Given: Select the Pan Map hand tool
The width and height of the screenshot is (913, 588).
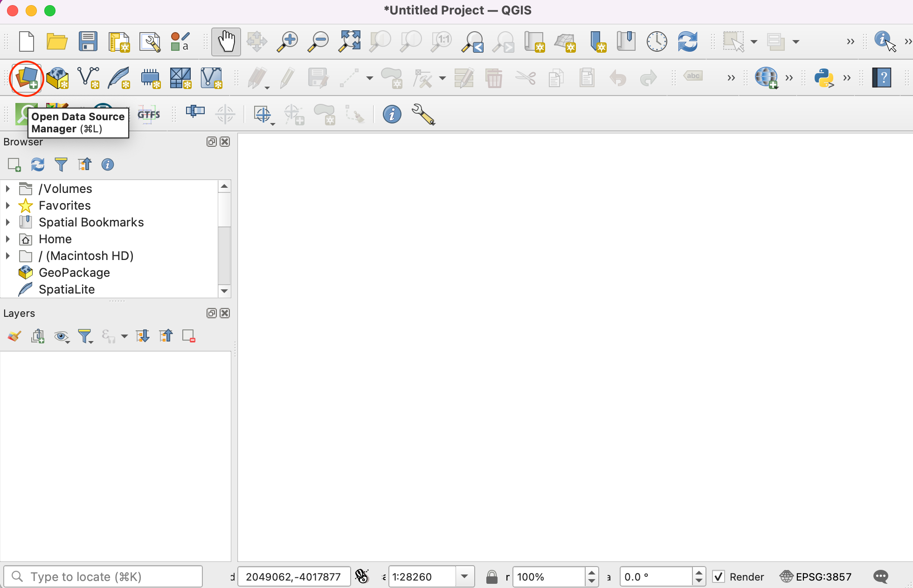Looking at the screenshot, I should coord(226,41).
